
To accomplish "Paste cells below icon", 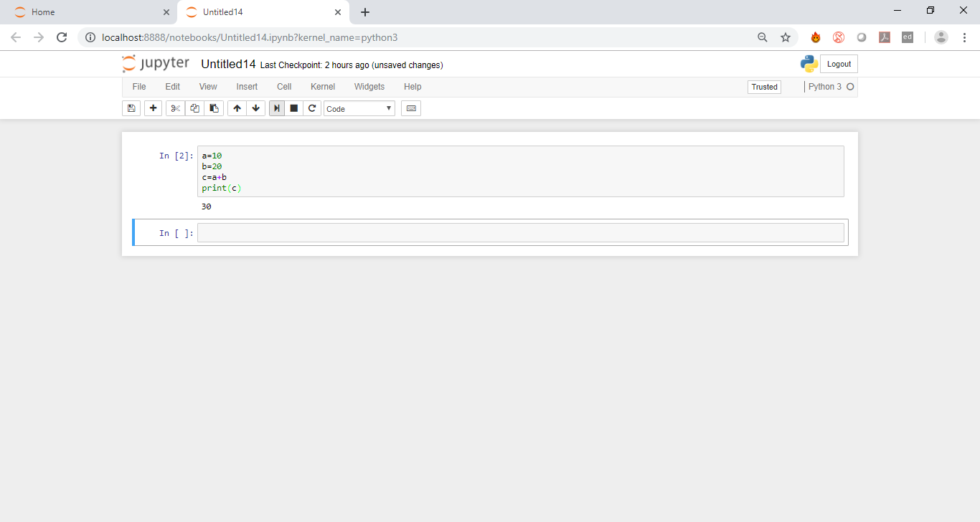I will 214,108.
